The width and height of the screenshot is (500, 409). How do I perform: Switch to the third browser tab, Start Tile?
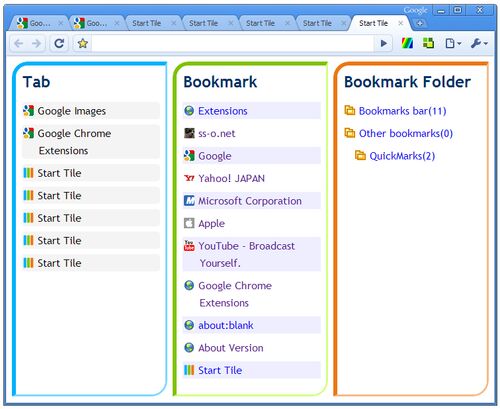pyautogui.click(x=152, y=23)
